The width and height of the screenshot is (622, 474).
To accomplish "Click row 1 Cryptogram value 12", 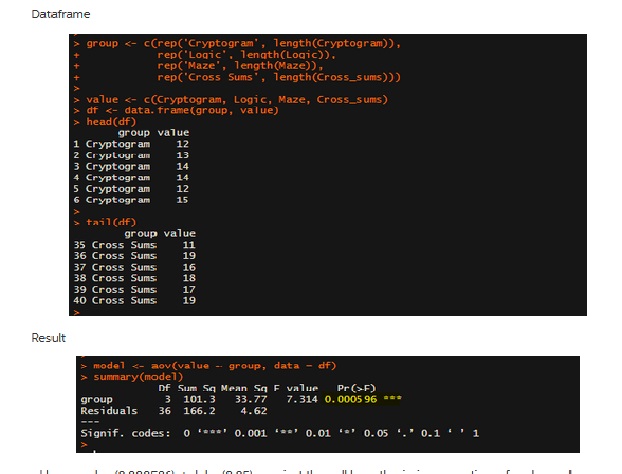I will 131,144.
